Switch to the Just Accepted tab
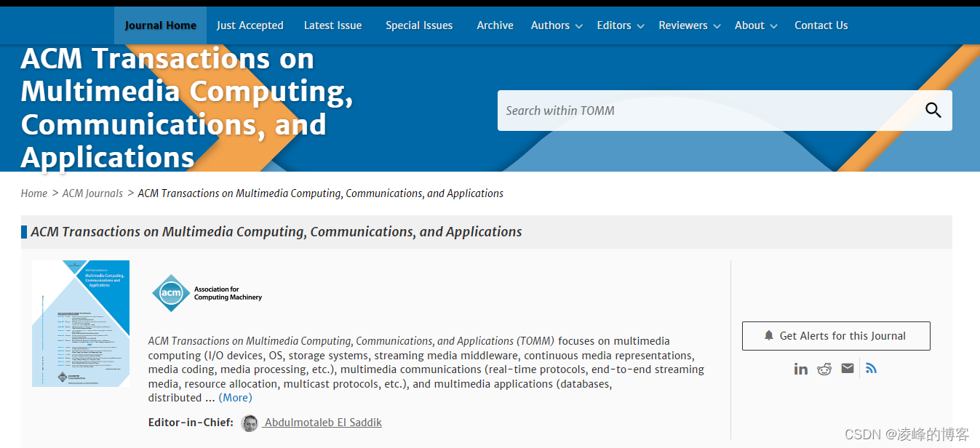This screenshot has height=448, width=980. pos(250,25)
